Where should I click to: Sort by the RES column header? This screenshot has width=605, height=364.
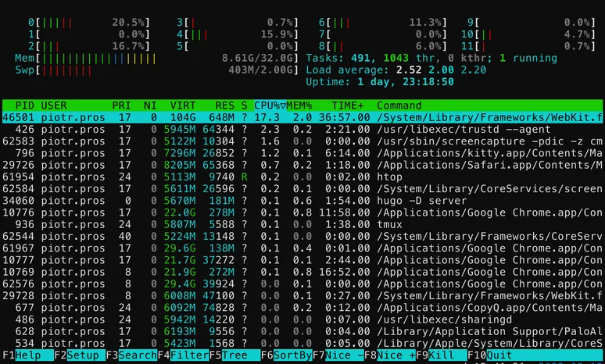pyautogui.click(x=224, y=105)
